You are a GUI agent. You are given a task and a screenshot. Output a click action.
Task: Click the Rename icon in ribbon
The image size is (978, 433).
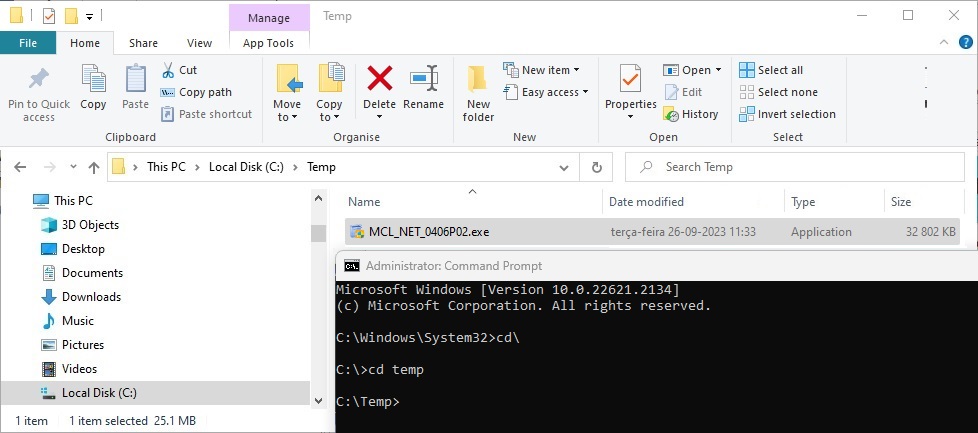click(x=424, y=79)
